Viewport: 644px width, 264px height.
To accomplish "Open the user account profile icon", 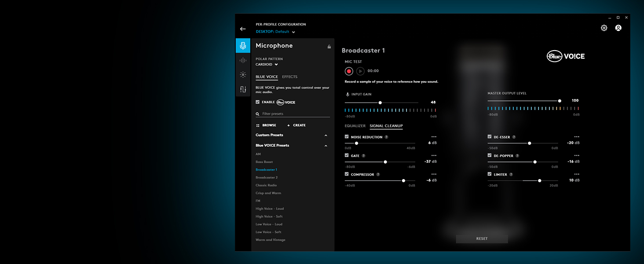I will (618, 28).
